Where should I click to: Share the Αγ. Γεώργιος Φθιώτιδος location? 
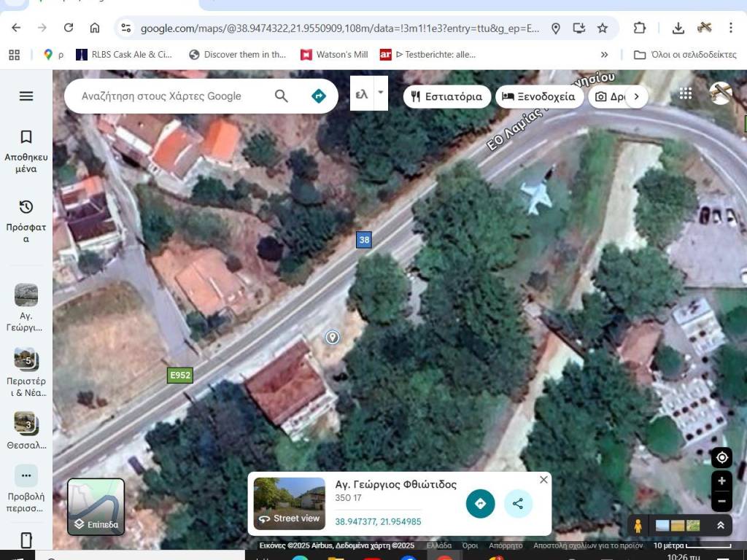point(518,503)
